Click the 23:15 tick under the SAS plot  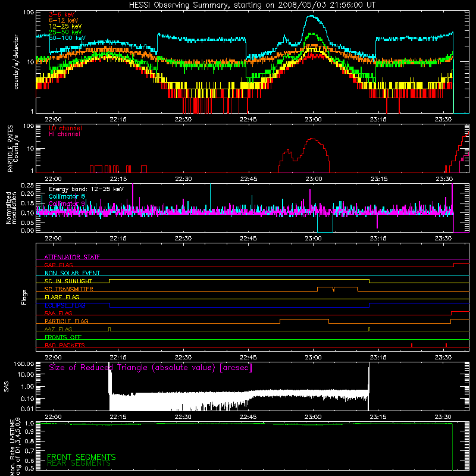(x=378, y=417)
